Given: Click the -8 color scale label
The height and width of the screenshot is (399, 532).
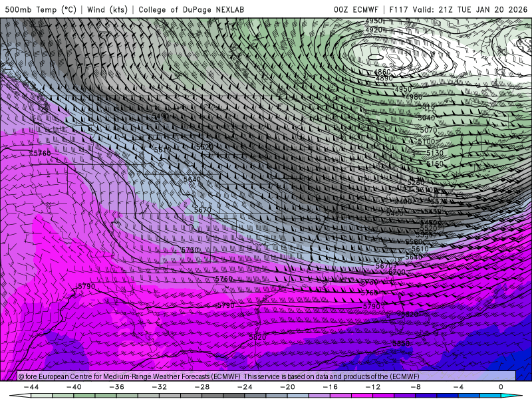Looking at the screenshot, I should tap(416, 387).
